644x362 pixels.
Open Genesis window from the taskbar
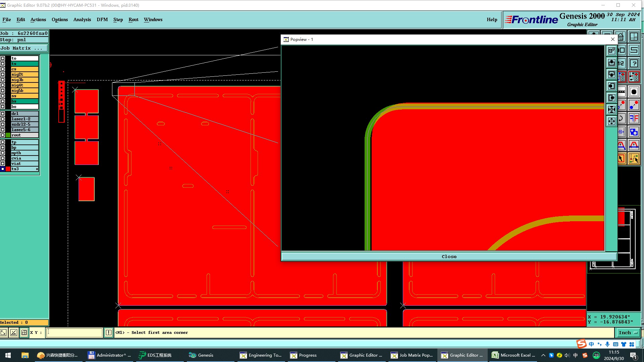[x=201, y=355]
